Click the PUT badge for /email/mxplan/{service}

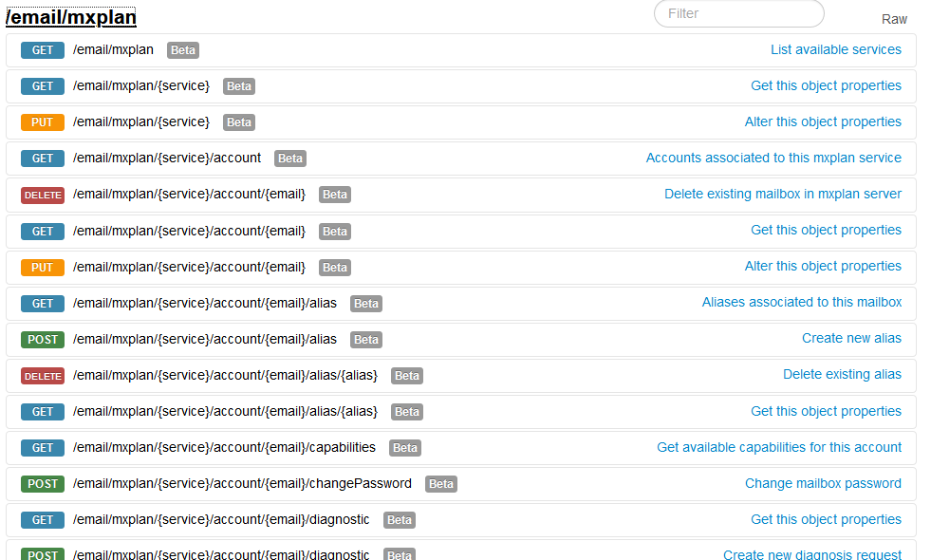[x=43, y=122]
